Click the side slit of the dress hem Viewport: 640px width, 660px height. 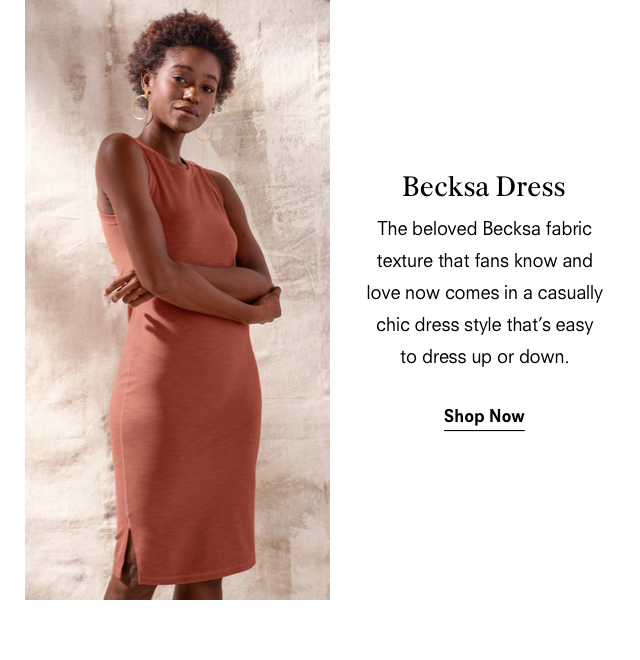click(129, 554)
